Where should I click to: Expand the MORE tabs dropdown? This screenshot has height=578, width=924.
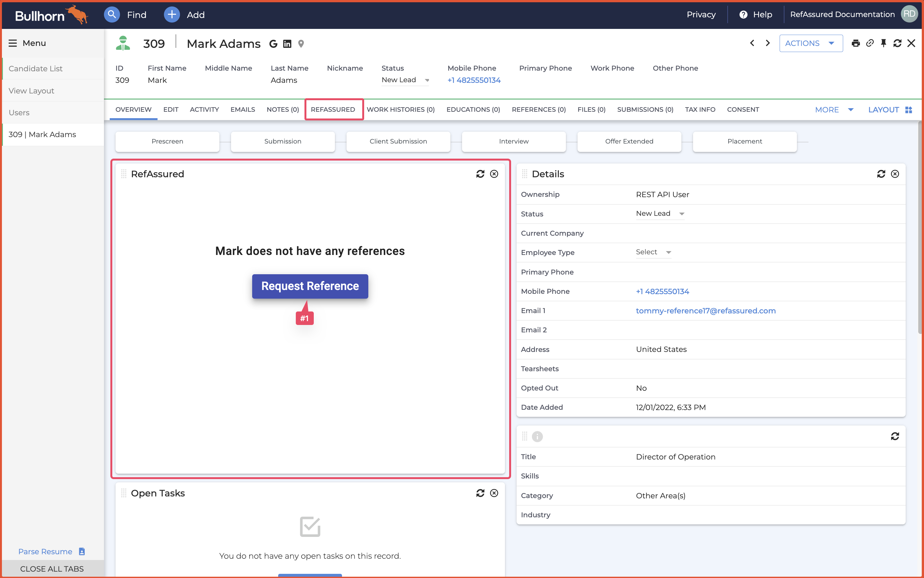tap(834, 110)
